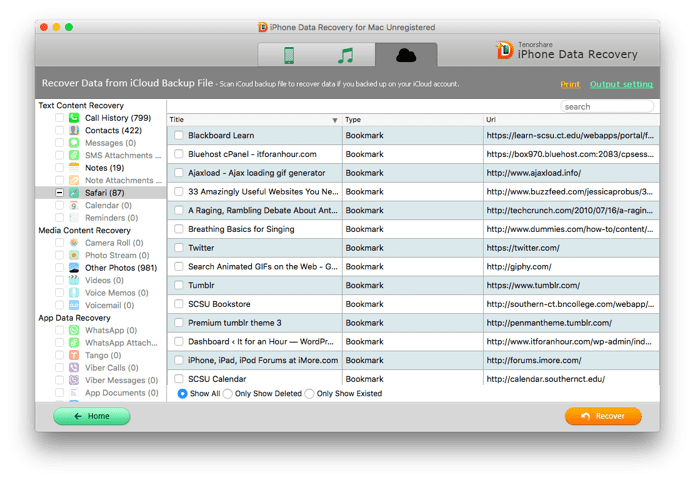Click the WhatsApp icon
This screenshot has height=482, width=695.
tap(74, 330)
